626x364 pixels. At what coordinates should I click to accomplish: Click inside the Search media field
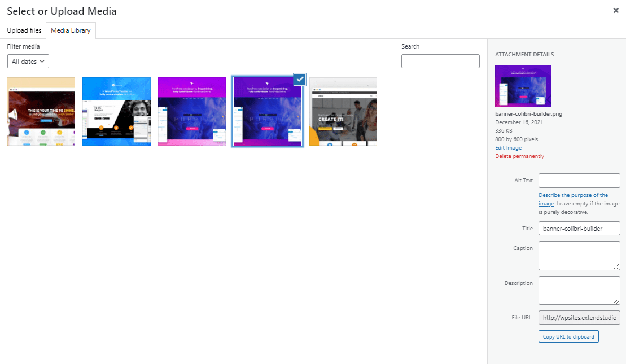[440, 61]
